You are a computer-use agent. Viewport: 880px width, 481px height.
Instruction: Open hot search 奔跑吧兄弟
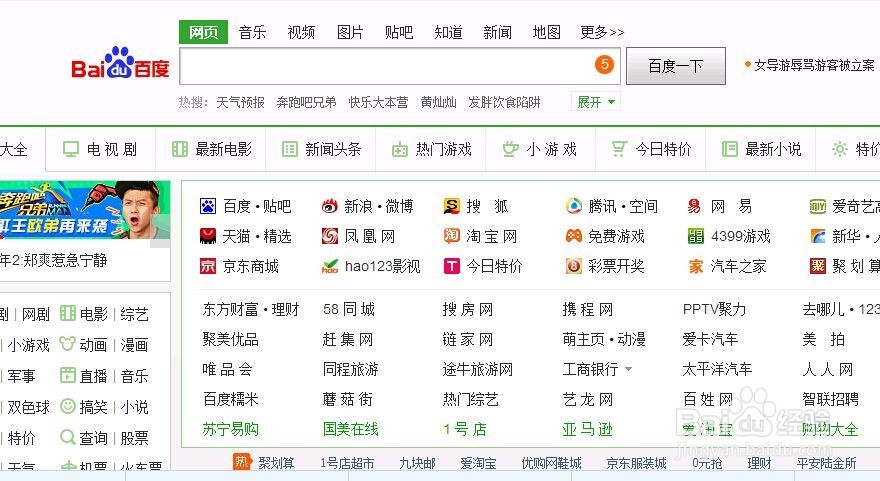[x=306, y=102]
